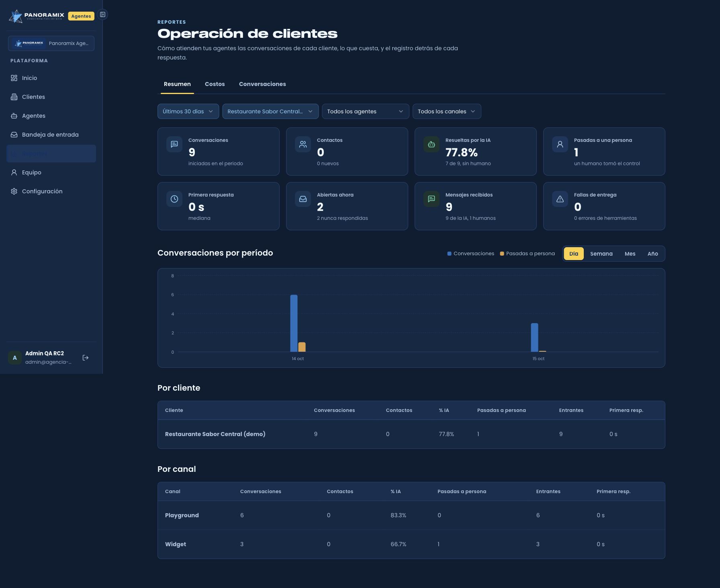
Task: Click the 77.8% Resueltas por la IA value
Action: tap(462, 152)
